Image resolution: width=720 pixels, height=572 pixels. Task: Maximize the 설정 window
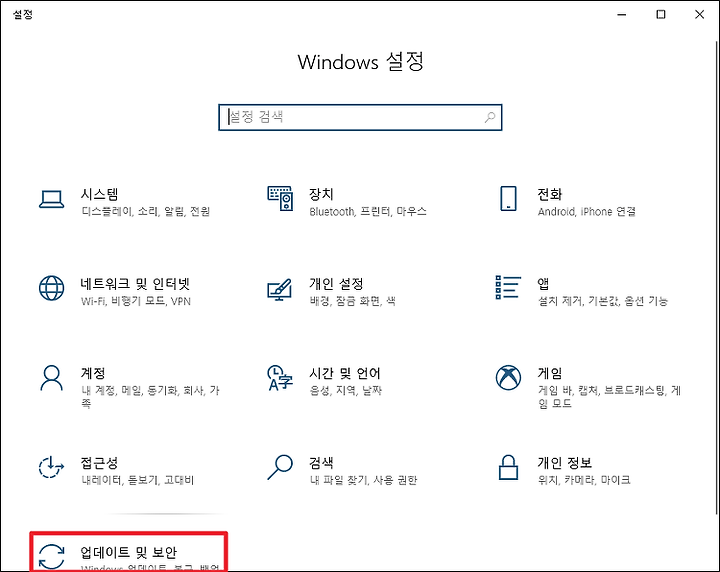(x=661, y=15)
